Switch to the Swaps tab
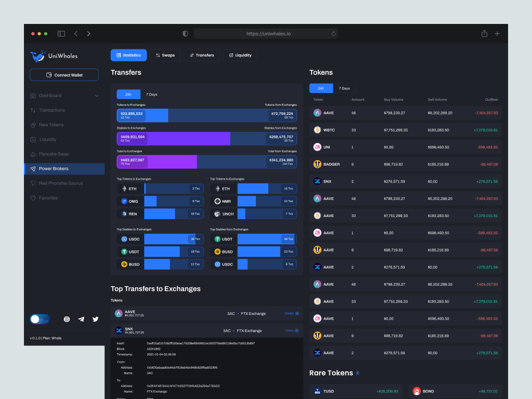 click(165, 55)
